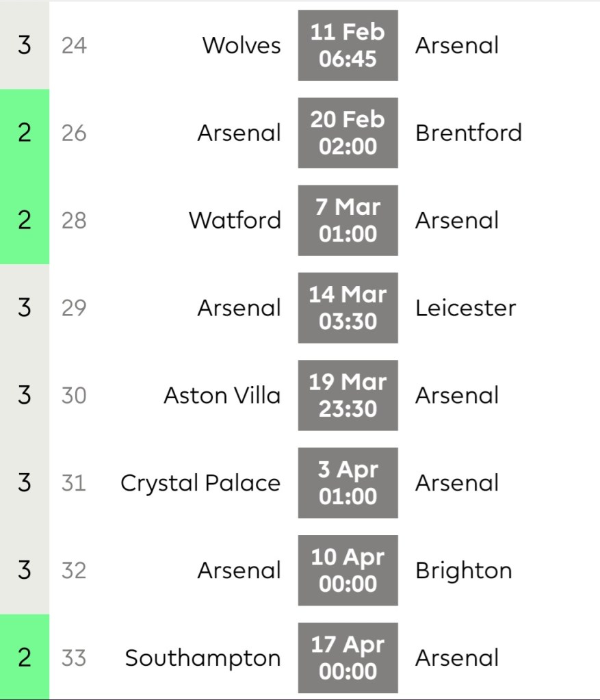Click the 10 Apr 00:00 fixture box

pos(348,571)
